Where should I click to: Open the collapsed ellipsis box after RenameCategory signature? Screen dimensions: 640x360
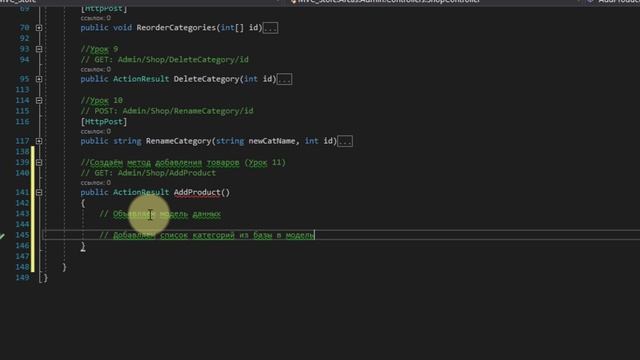345,141
